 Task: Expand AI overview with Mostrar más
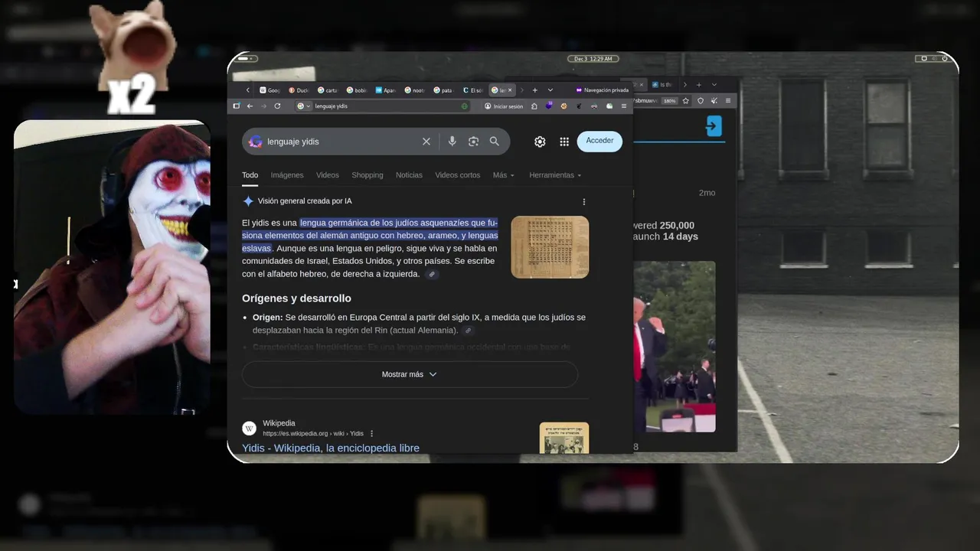pyautogui.click(x=410, y=374)
